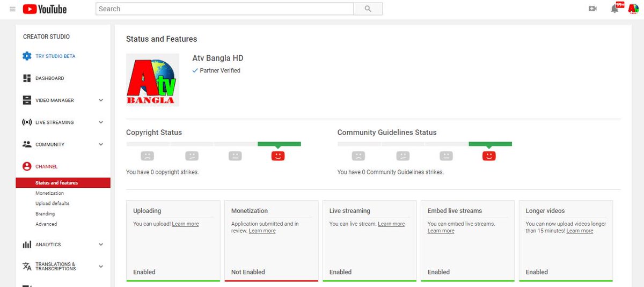Screen dimensions: 644x287
Task: Click the Status and Features page heading
Action: (162, 39)
